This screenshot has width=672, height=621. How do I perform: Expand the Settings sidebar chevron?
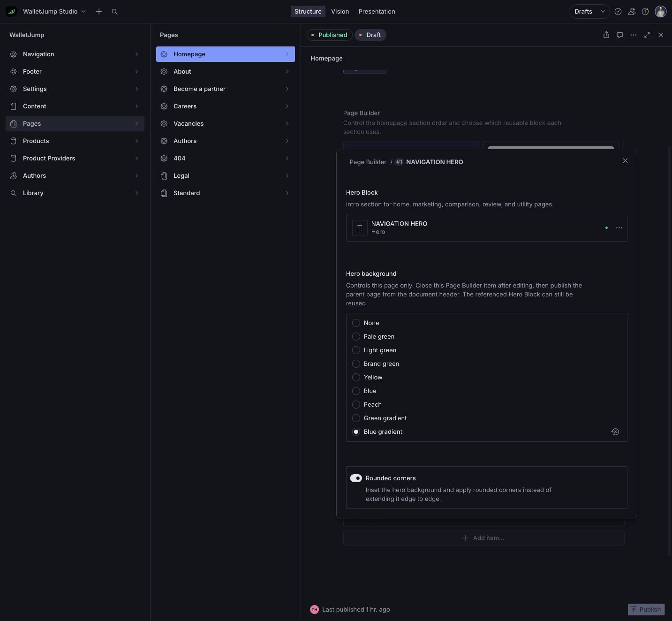coord(136,89)
